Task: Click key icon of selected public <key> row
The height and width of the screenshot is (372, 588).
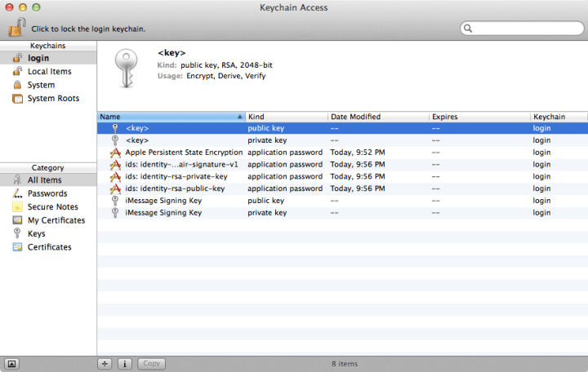Action: tap(115, 128)
